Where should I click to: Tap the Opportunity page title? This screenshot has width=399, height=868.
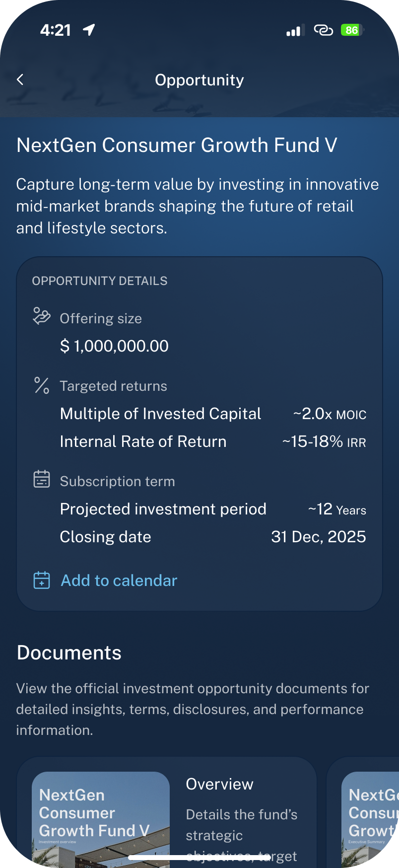click(199, 80)
